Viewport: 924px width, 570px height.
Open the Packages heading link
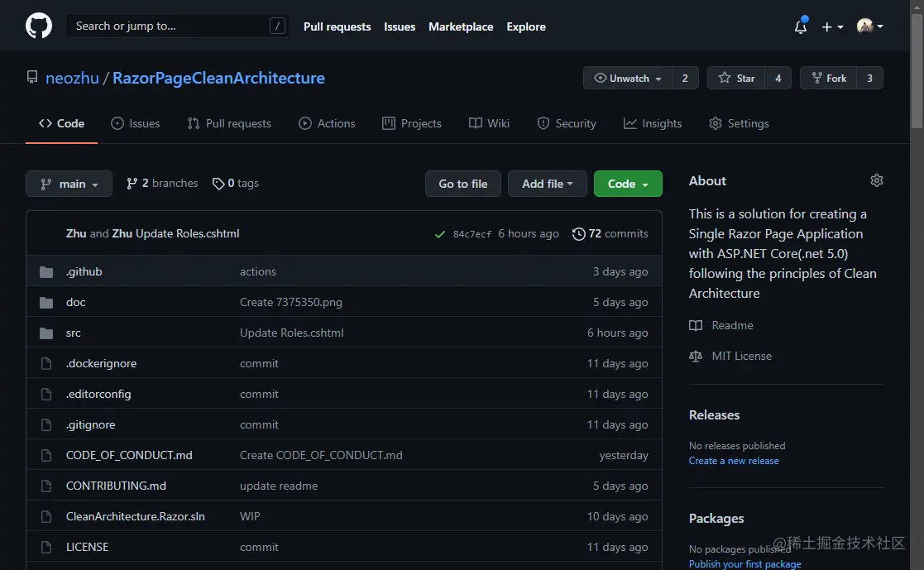point(716,519)
